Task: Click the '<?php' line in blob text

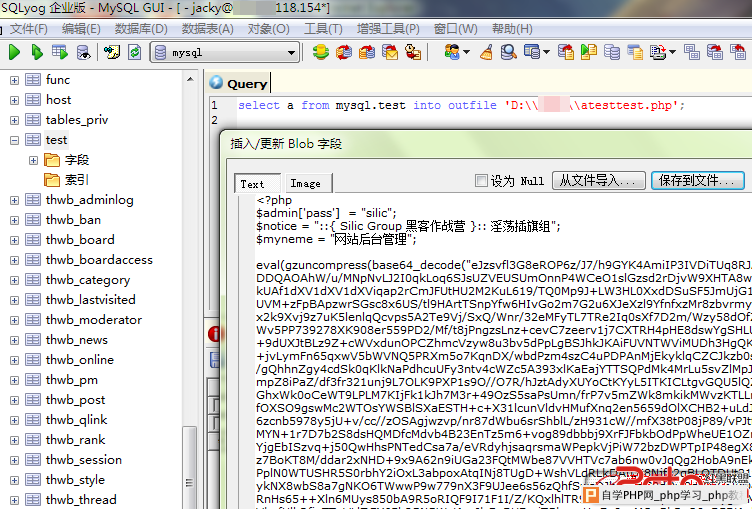Action: [x=274, y=200]
